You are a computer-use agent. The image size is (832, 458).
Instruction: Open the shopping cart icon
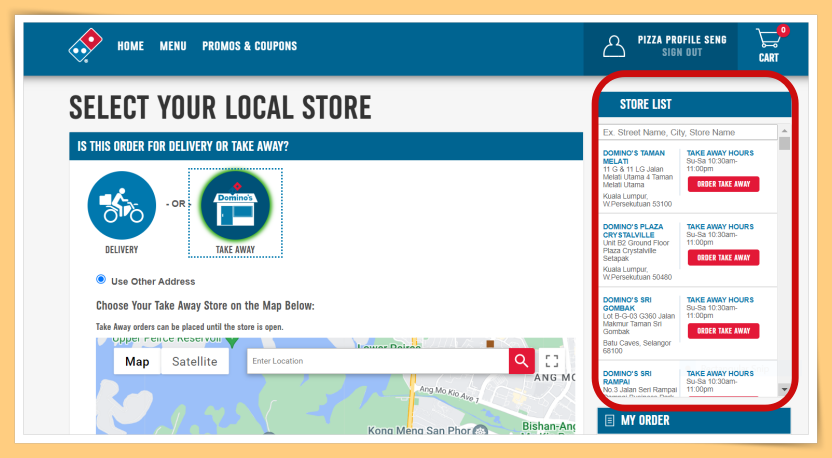(768, 38)
